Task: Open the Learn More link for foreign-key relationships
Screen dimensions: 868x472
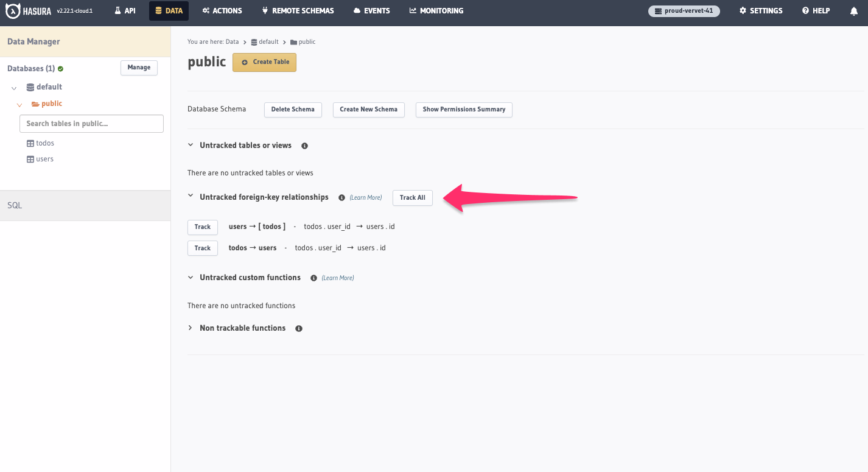Action: (x=365, y=197)
